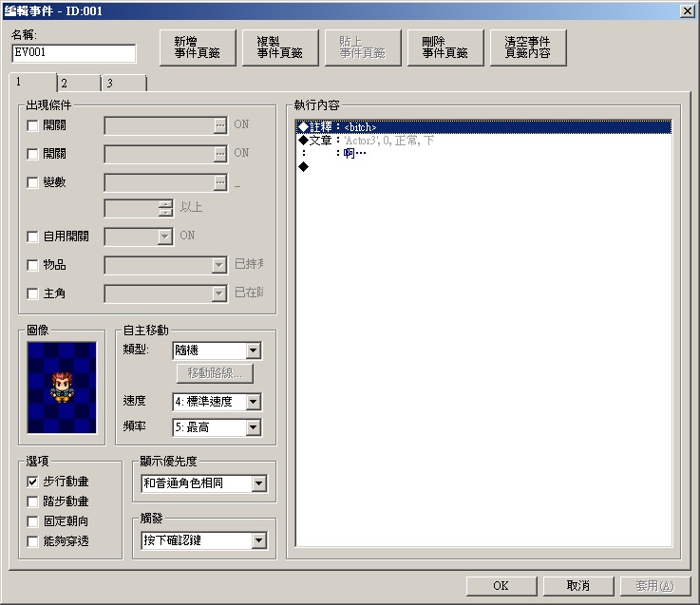Enable the 自用開關 condition checkbox
700x605 pixels.
[x=32, y=236]
